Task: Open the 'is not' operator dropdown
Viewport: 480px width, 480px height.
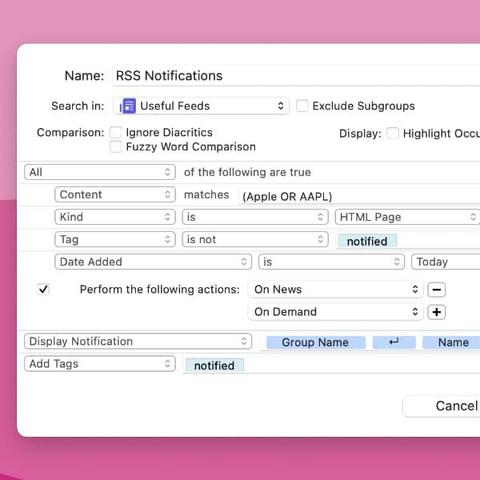Action: click(255, 239)
